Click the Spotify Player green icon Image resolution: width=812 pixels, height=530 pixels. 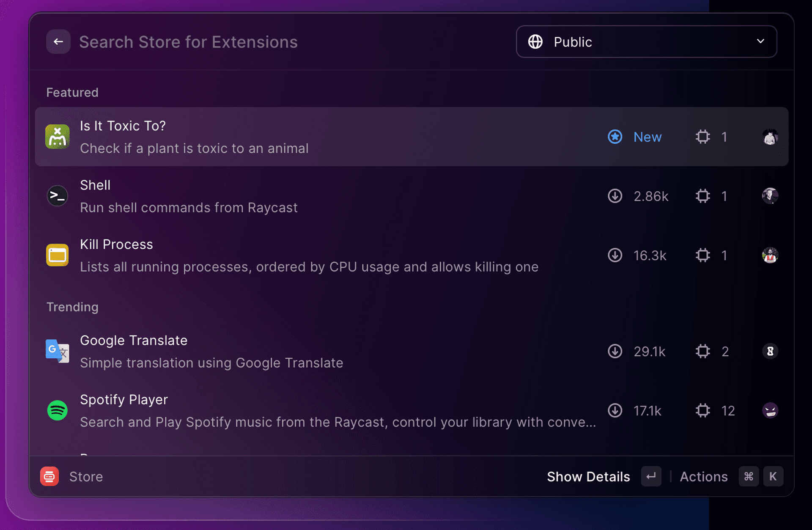(58, 410)
